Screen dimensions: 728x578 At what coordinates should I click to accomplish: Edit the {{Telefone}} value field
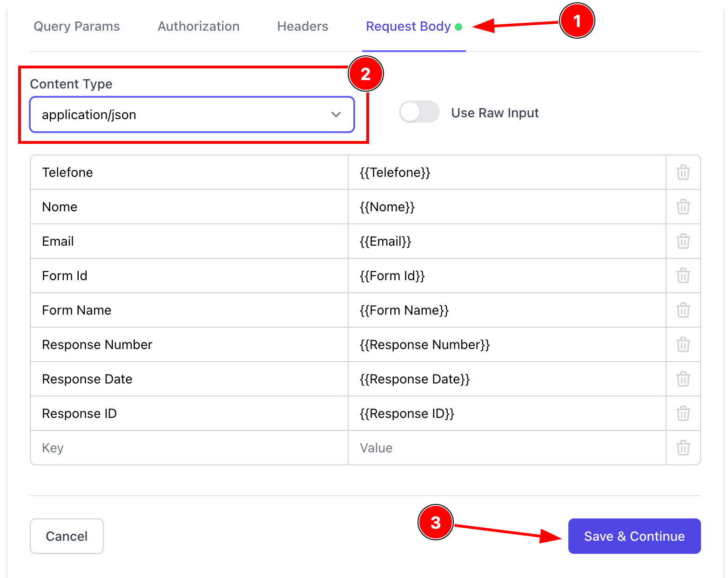pos(506,172)
